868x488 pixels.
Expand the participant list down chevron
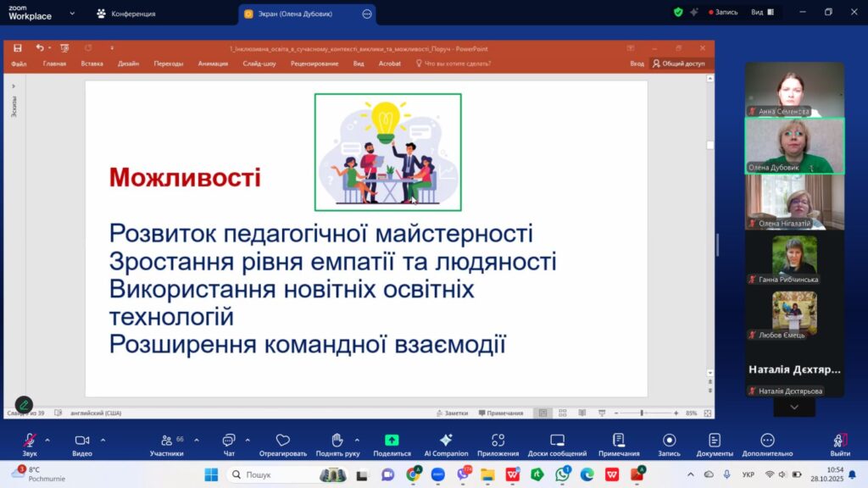click(794, 408)
